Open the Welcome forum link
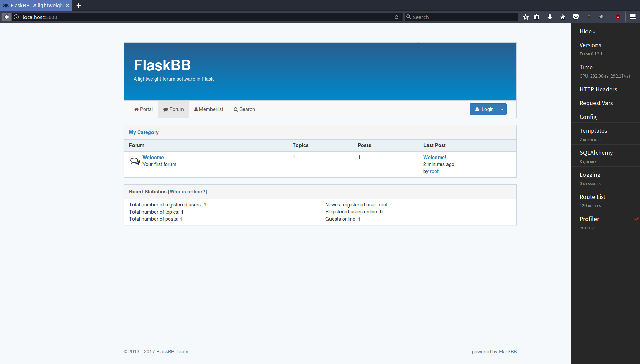Viewport: 640px width, 364px height. [x=153, y=158]
